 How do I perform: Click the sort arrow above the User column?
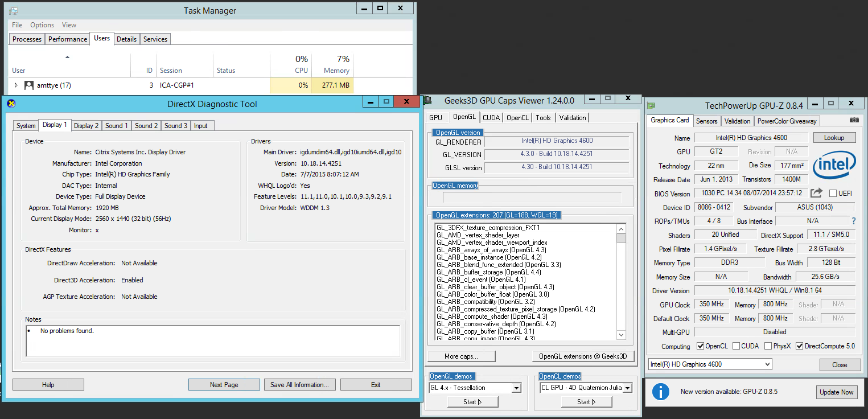(67, 57)
